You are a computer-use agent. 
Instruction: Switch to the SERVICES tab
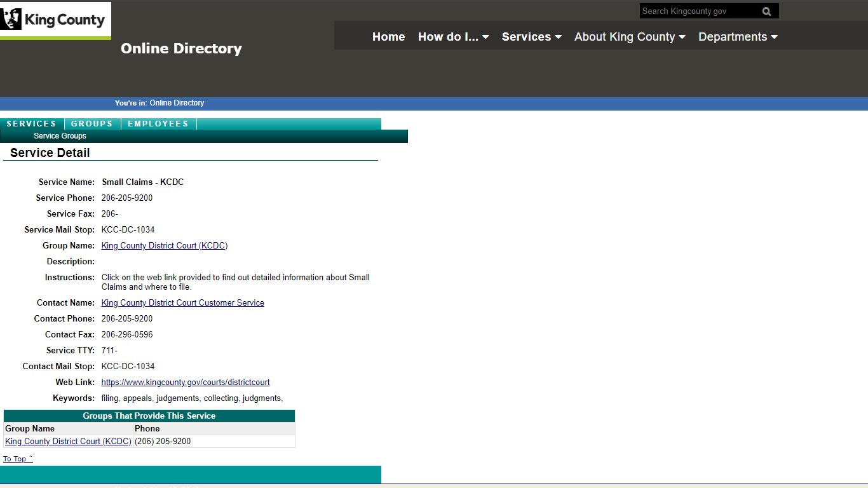[32, 124]
